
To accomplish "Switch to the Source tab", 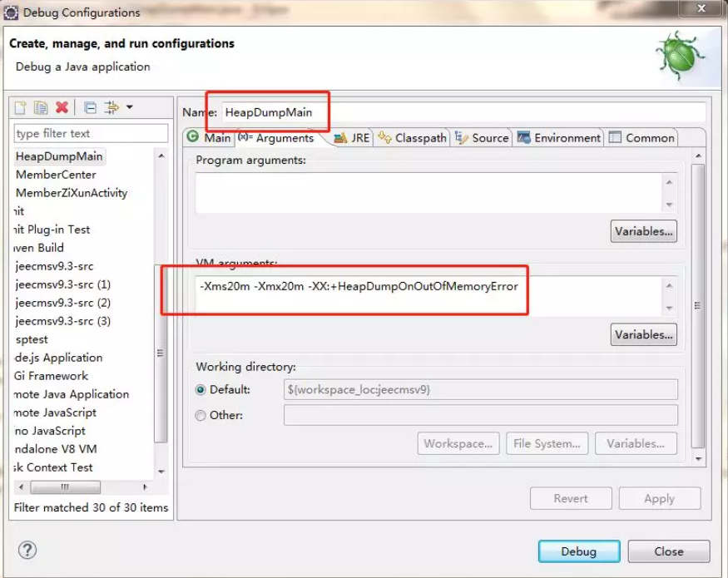I will (482, 138).
